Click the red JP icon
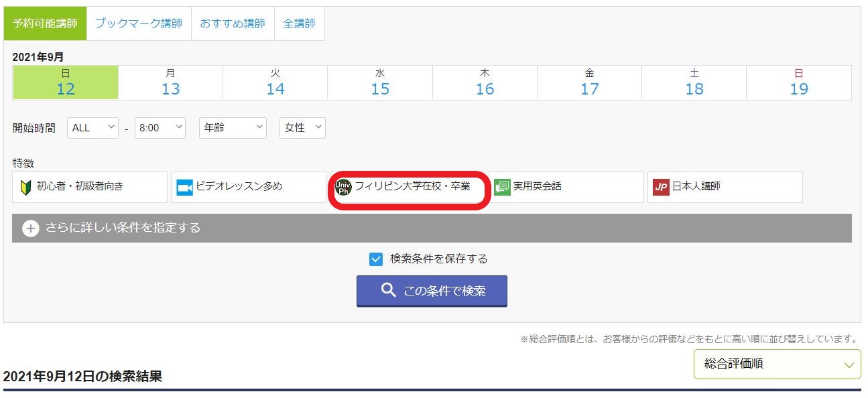Screen dimensions: 868x398 click(x=661, y=188)
